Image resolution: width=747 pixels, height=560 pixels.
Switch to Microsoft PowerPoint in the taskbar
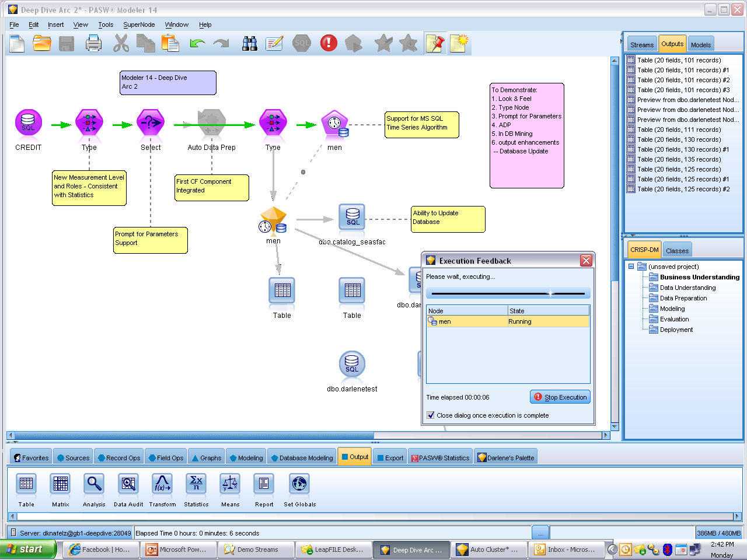pos(178,549)
